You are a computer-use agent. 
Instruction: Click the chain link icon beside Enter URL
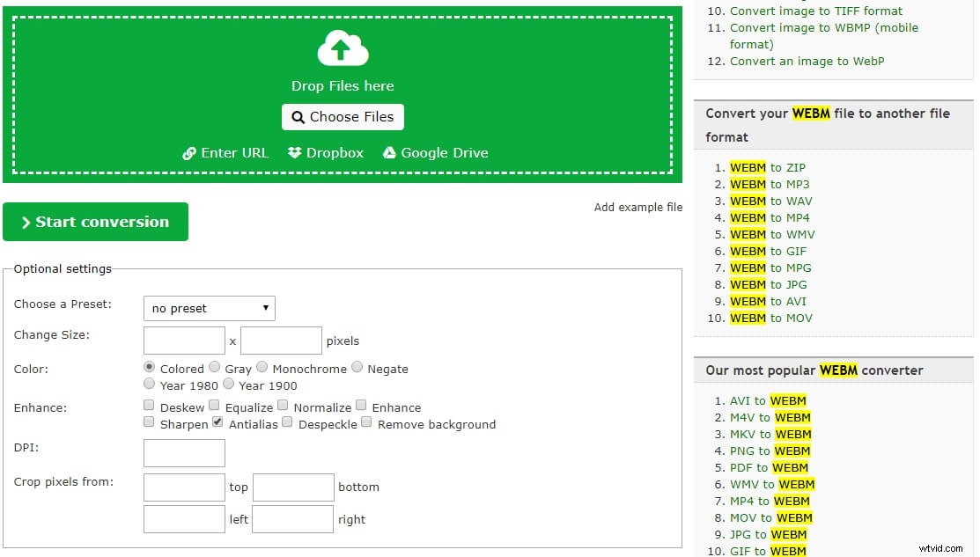[189, 152]
